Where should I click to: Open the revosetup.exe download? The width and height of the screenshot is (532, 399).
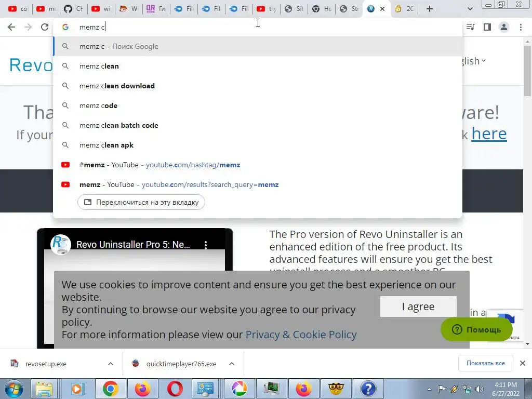click(x=46, y=364)
